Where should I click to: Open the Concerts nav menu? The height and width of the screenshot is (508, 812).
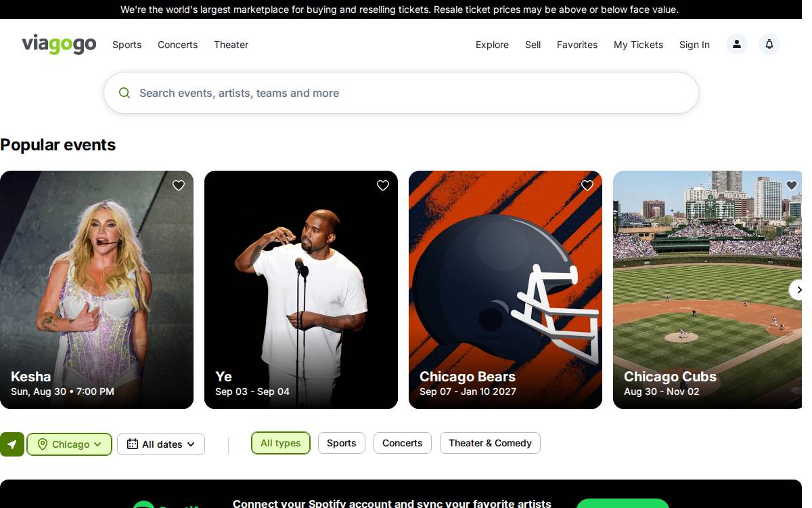[x=178, y=45]
